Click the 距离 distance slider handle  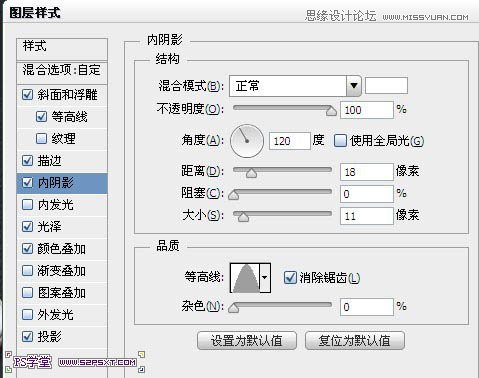pos(251,173)
